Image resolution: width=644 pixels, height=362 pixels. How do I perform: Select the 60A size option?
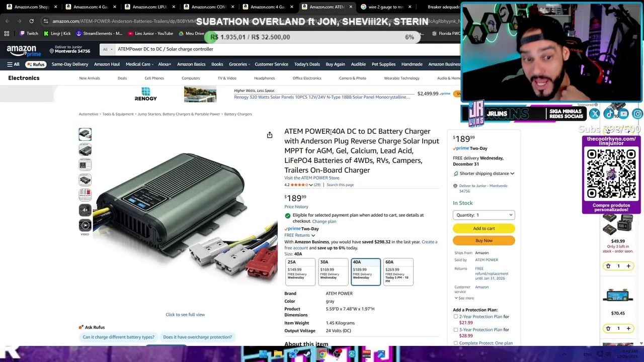coord(398,272)
